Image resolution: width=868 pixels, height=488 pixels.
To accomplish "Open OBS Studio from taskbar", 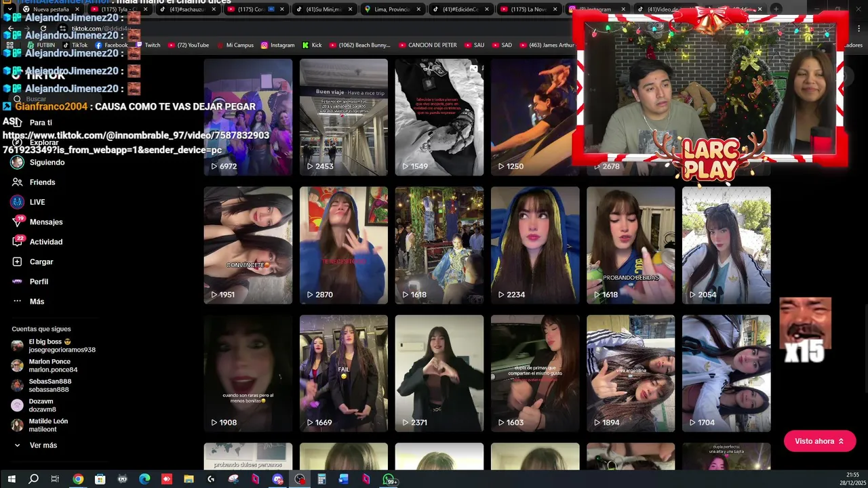I will point(300,479).
